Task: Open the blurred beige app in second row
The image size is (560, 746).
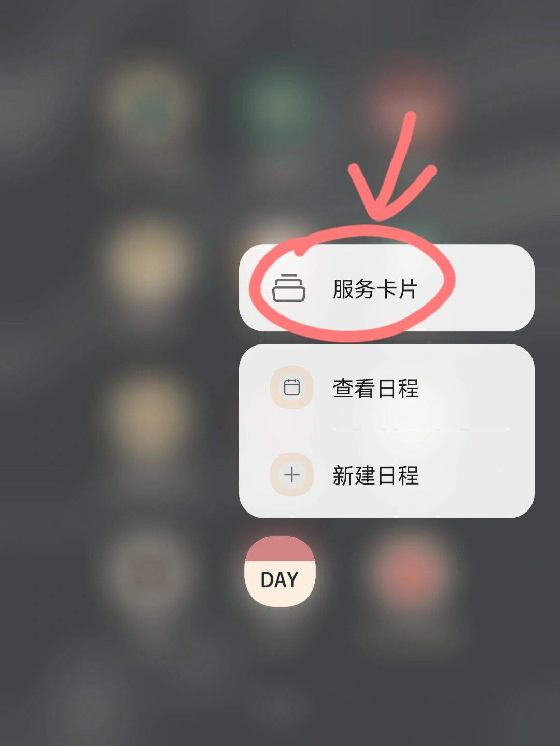Action: tap(149, 261)
